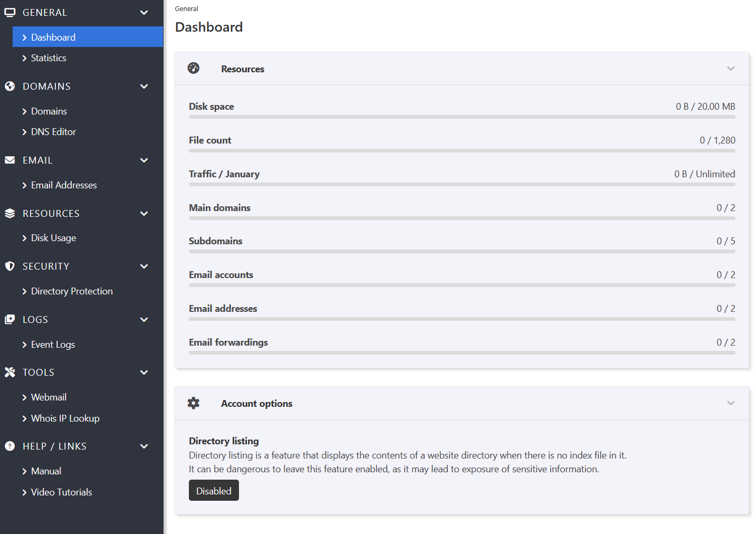
Task: Click the Disk space usage bar
Action: (x=462, y=117)
